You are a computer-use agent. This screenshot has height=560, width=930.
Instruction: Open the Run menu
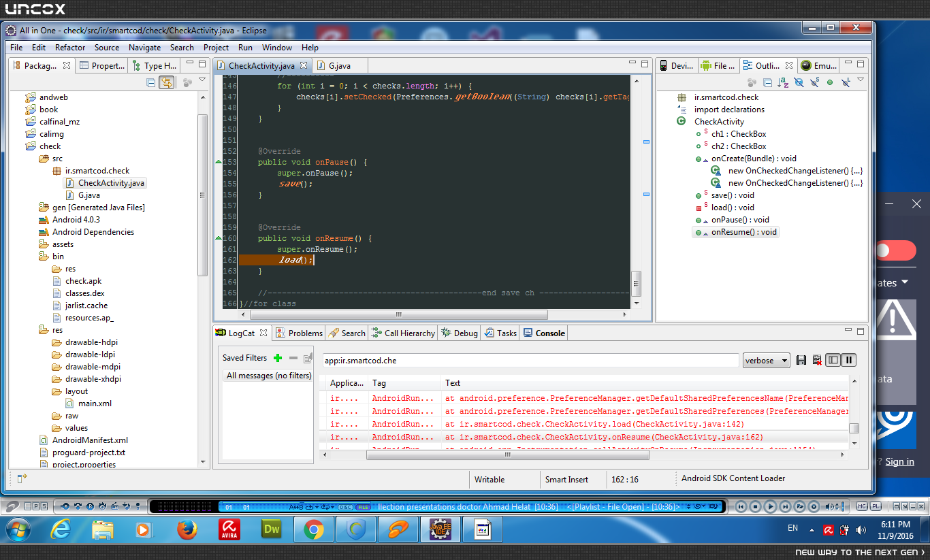[245, 48]
